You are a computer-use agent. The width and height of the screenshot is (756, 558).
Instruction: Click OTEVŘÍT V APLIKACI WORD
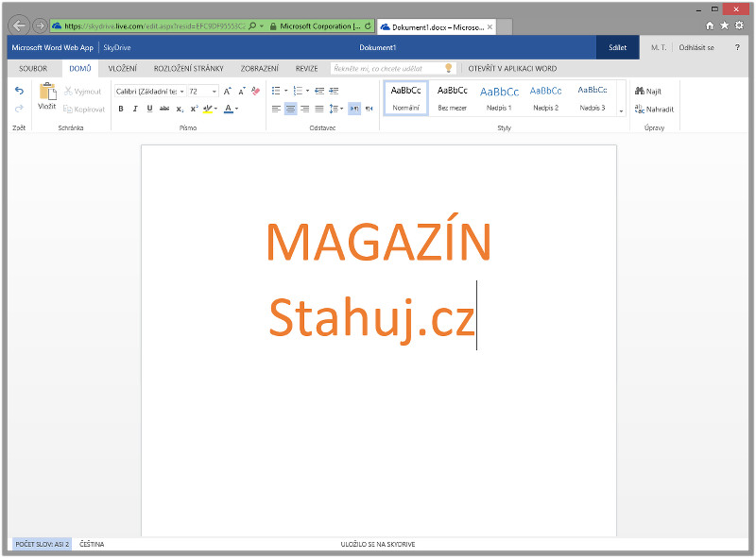512,68
